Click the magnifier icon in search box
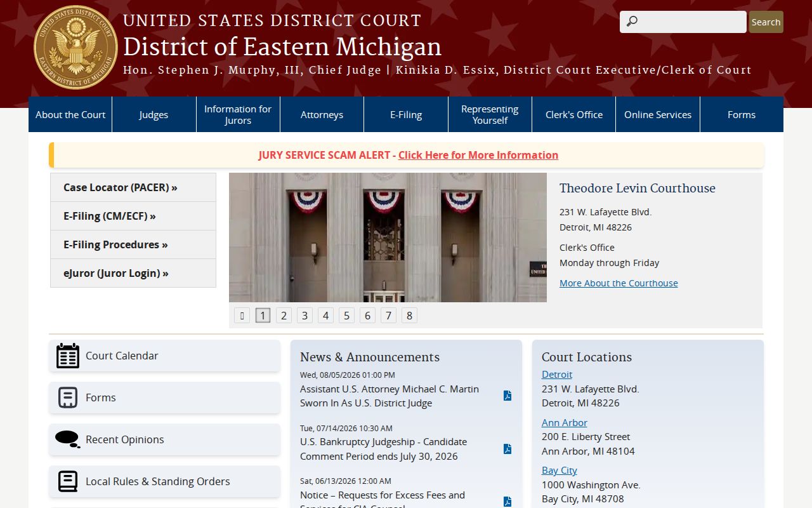Viewport: 812px width, 508px height. pos(632,22)
